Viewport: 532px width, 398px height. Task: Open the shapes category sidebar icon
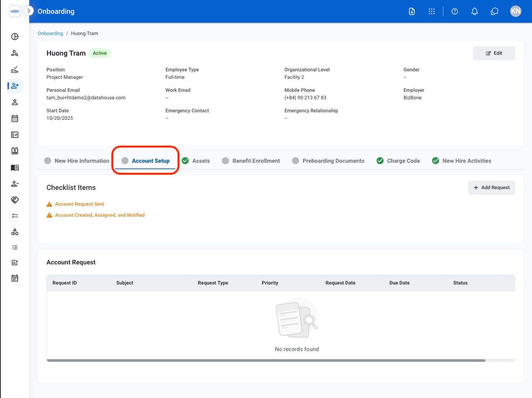(15, 232)
